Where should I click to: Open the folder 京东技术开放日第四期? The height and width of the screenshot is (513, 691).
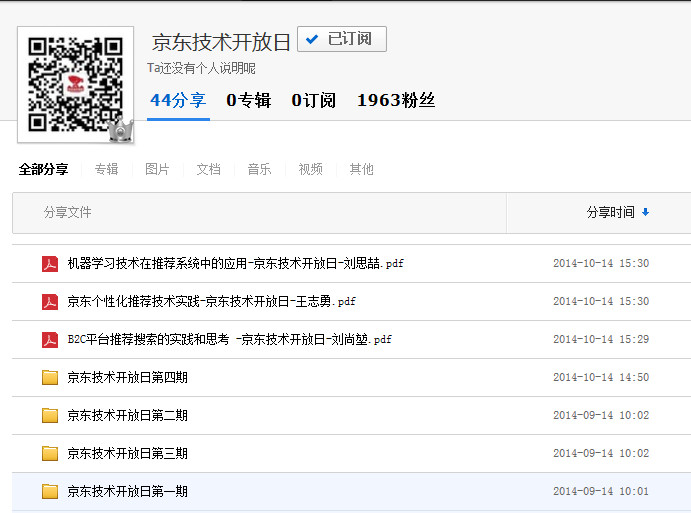[127, 378]
